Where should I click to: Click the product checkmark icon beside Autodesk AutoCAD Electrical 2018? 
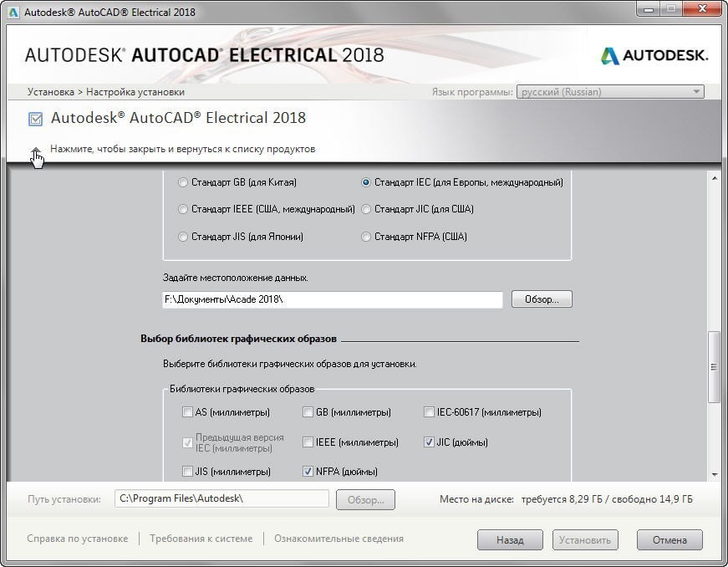tap(35, 119)
